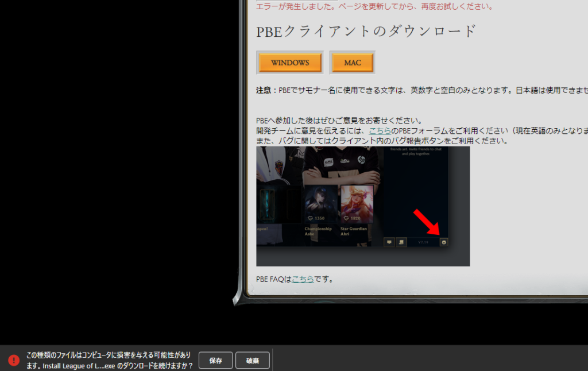The image size is (588, 371).
Task: Click the red error message text at top
Action: [374, 6]
